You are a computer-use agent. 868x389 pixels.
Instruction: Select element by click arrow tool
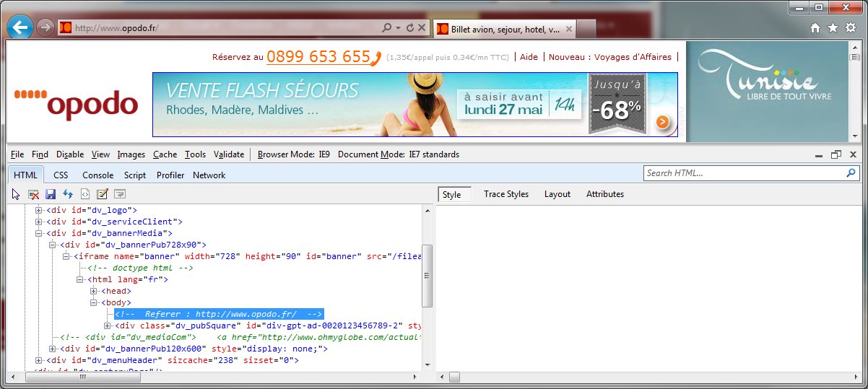[x=16, y=194]
